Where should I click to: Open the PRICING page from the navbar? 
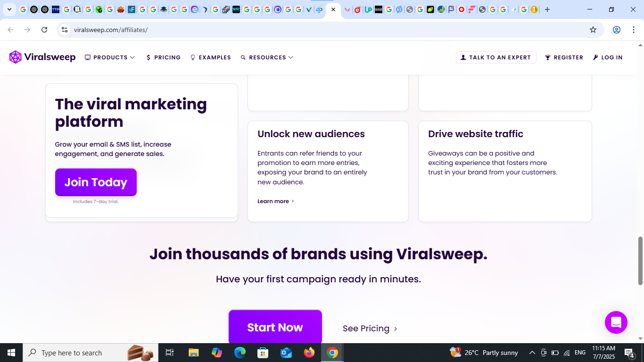pos(164,58)
